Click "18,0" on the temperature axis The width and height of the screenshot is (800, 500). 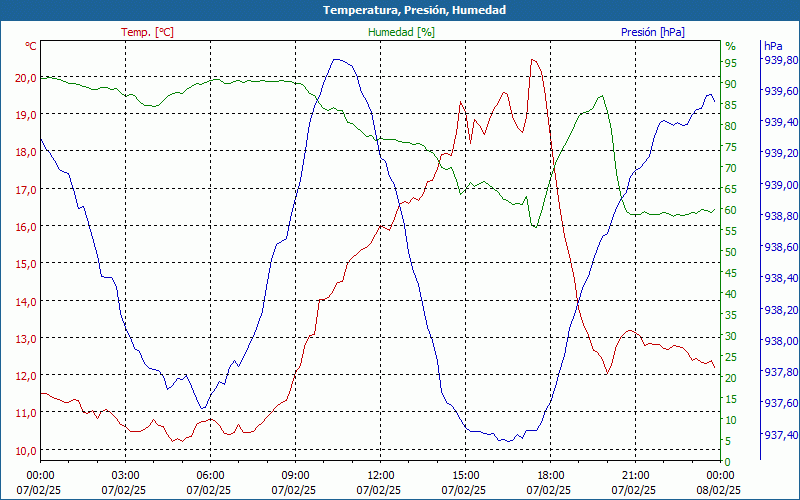pos(26,152)
